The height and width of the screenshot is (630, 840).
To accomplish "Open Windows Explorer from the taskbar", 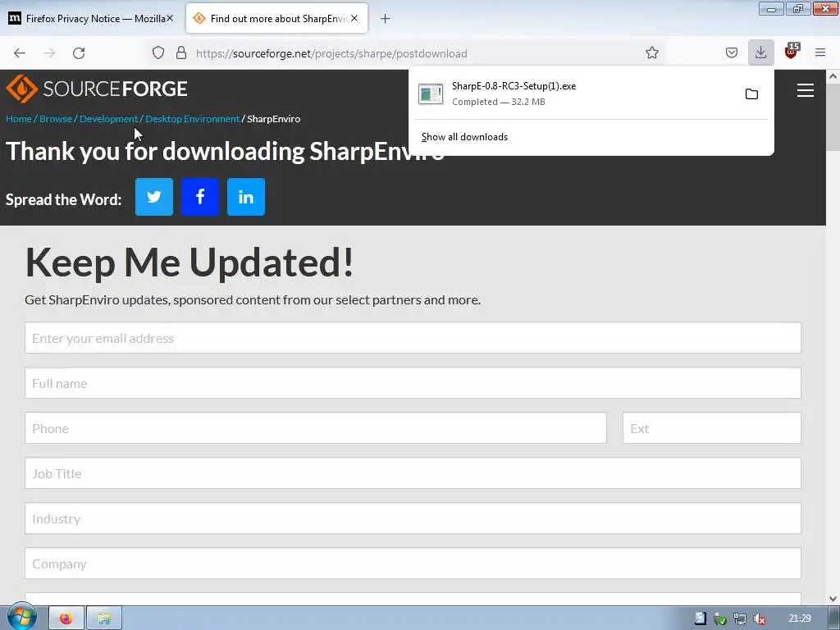I will pyautogui.click(x=104, y=619).
